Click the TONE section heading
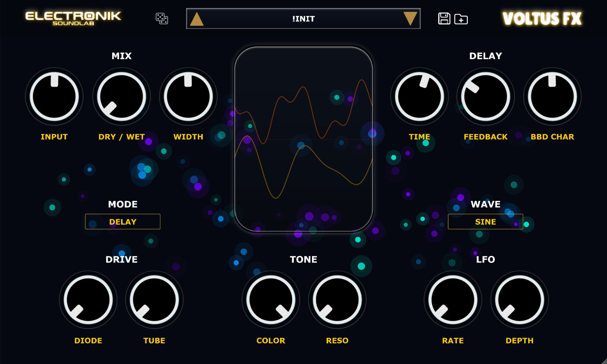 click(303, 259)
